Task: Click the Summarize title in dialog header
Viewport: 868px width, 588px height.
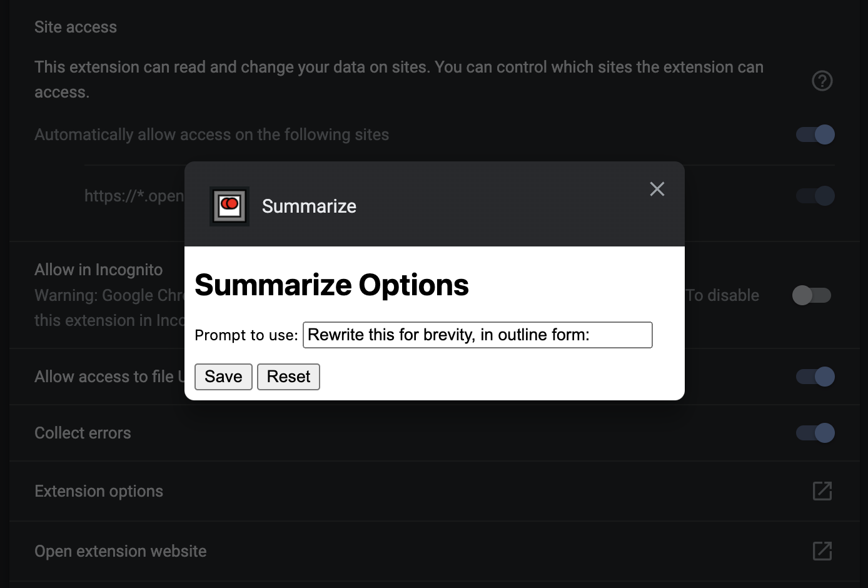Action: (309, 206)
